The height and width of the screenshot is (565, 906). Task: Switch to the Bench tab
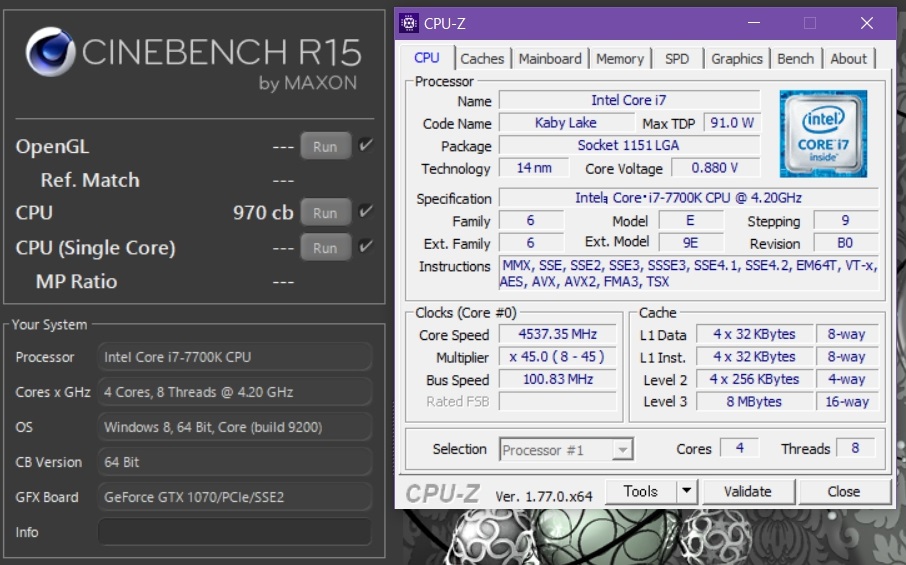coord(796,59)
